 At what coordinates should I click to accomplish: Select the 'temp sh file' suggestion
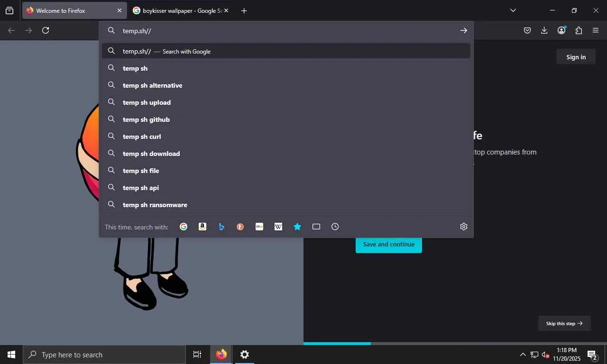tap(286, 171)
